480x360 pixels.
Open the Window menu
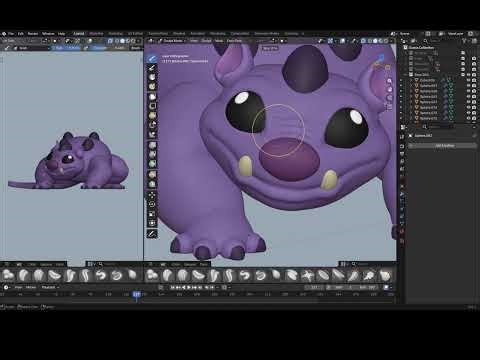coord(48,34)
